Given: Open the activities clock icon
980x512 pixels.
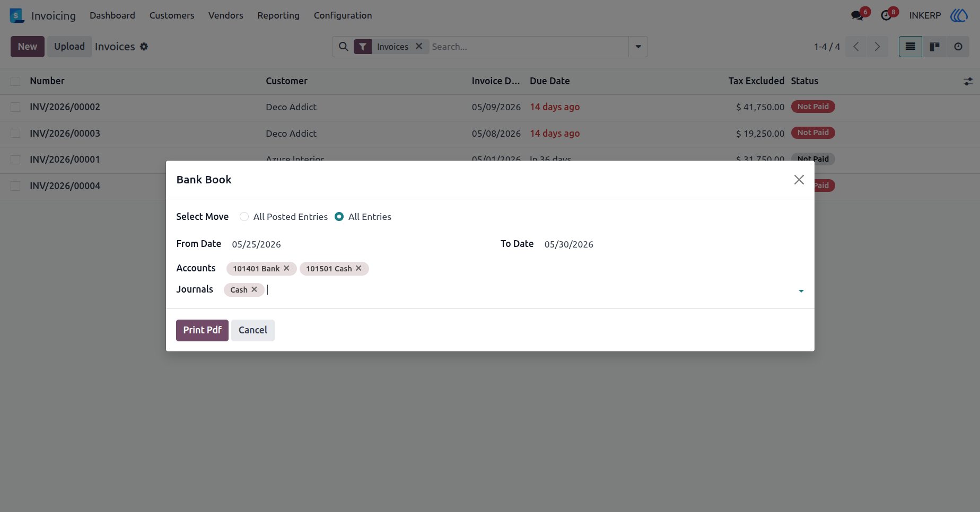Looking at the screenshot, I should [886, 15].
